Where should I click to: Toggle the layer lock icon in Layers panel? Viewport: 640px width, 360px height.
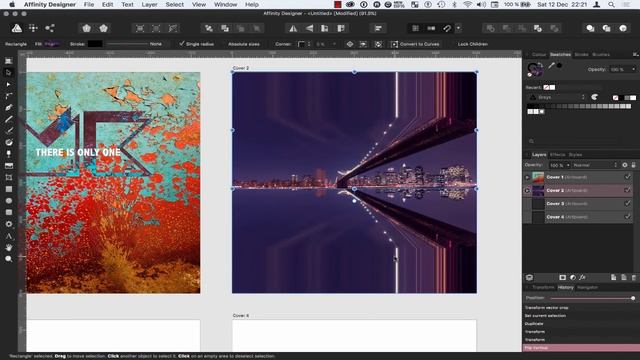(x=633, y=165)
